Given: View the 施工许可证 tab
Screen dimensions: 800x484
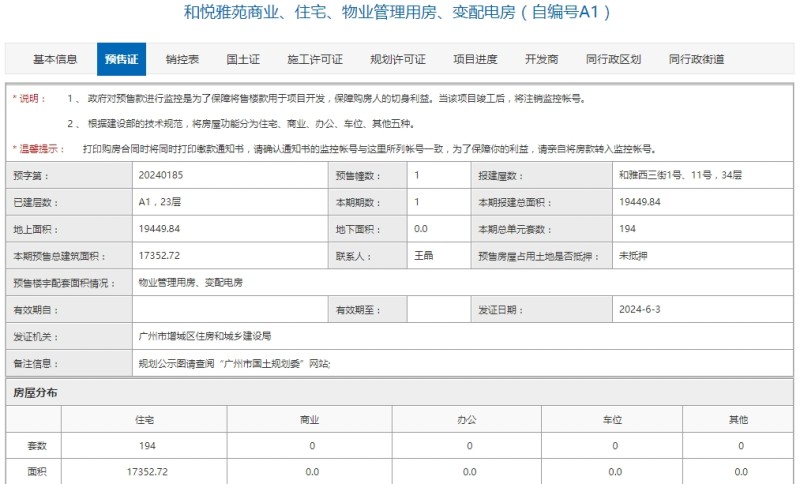Looking at the screenshot, I should [315, 59].
